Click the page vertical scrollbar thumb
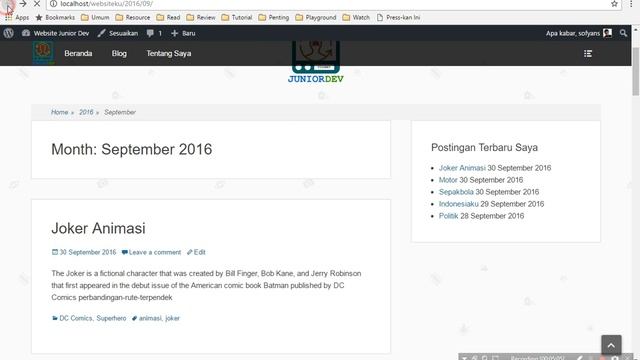 pyautogui.click(x=636, y=70)
